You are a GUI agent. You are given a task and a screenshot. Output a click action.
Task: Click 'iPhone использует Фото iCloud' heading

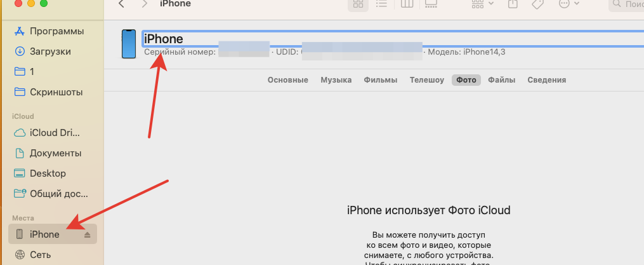[429, 210]
